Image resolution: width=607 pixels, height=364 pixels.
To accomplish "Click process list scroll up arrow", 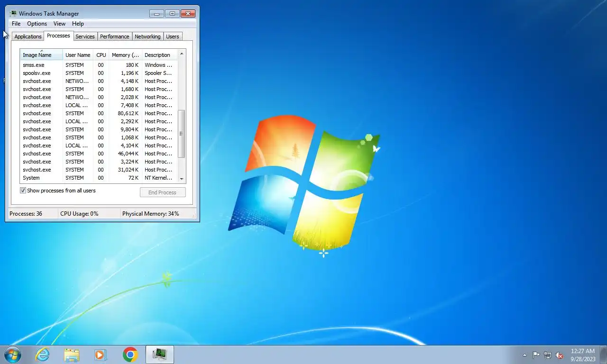I will (181, 54).
